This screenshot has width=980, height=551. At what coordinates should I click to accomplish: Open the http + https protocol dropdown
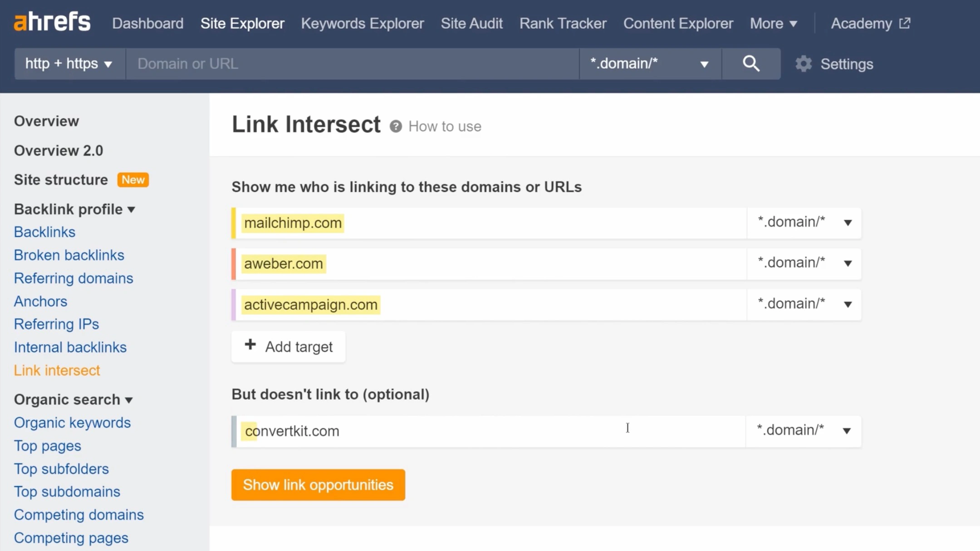69,64
